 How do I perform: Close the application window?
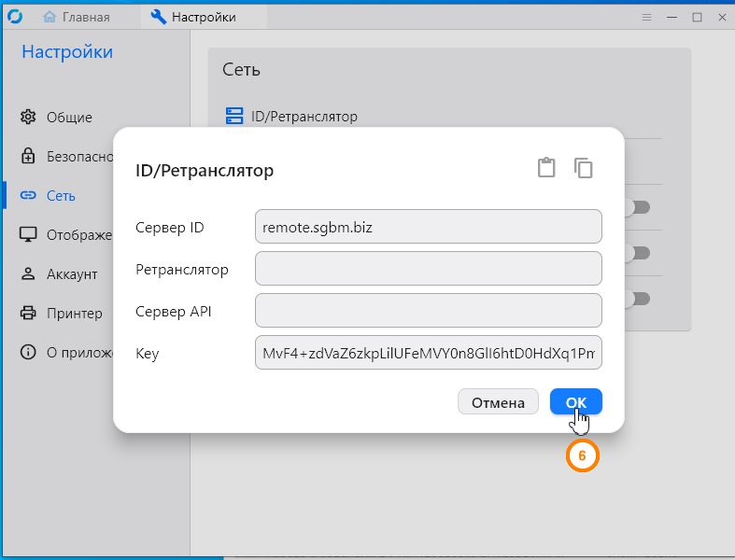(x=722, y=18)
